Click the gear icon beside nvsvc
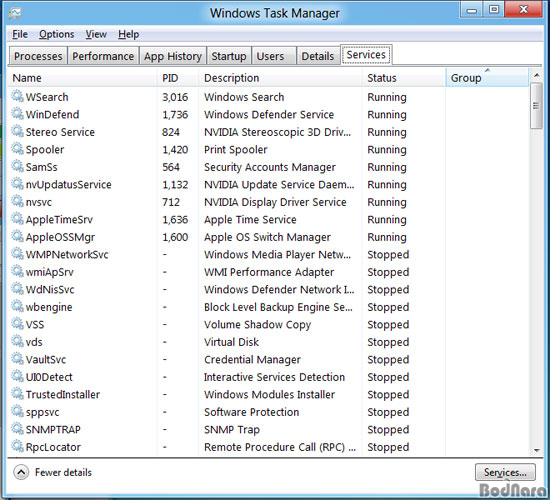The width and height of the screenshot is (550, 500). 17,201
